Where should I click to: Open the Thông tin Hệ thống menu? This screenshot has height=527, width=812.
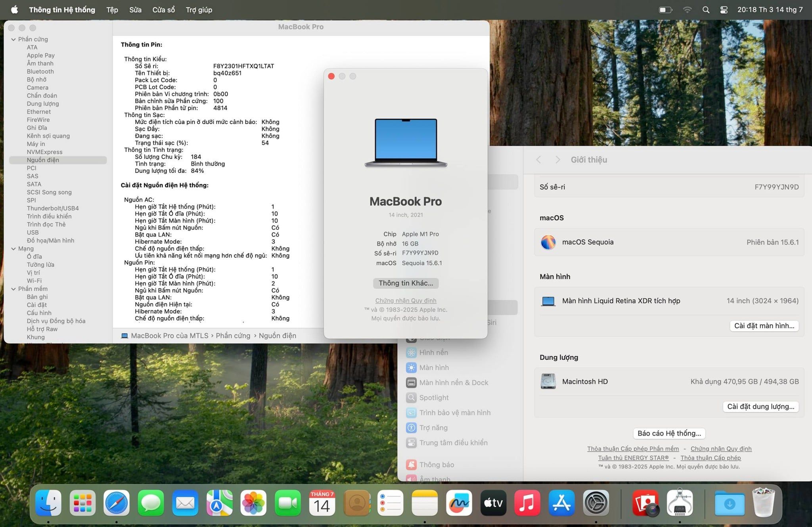coord(62,10)
